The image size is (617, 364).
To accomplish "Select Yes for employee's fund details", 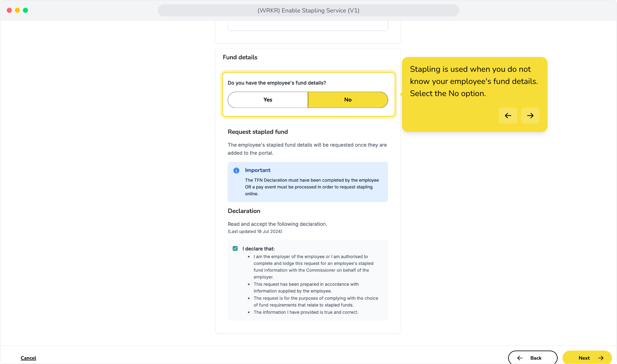I will click(x=268, y=100).
